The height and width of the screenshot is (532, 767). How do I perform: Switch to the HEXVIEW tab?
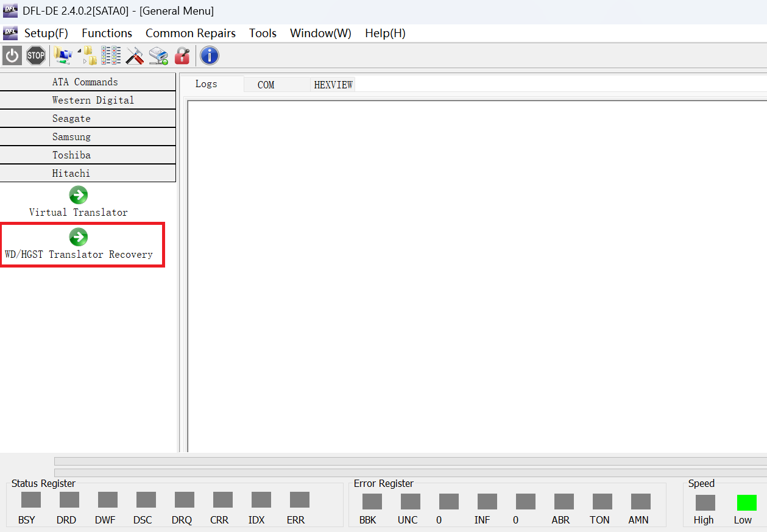[x=333, y=85]
